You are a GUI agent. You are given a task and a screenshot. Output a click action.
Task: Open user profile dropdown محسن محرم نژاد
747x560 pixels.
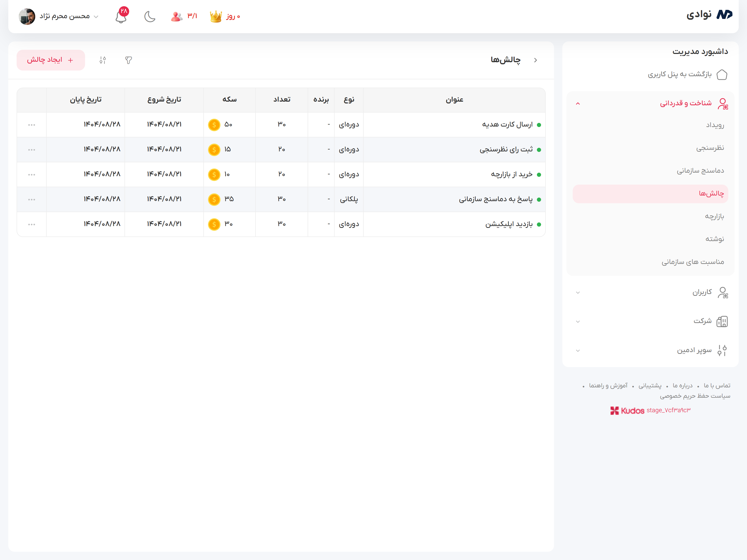coord(64,17)
